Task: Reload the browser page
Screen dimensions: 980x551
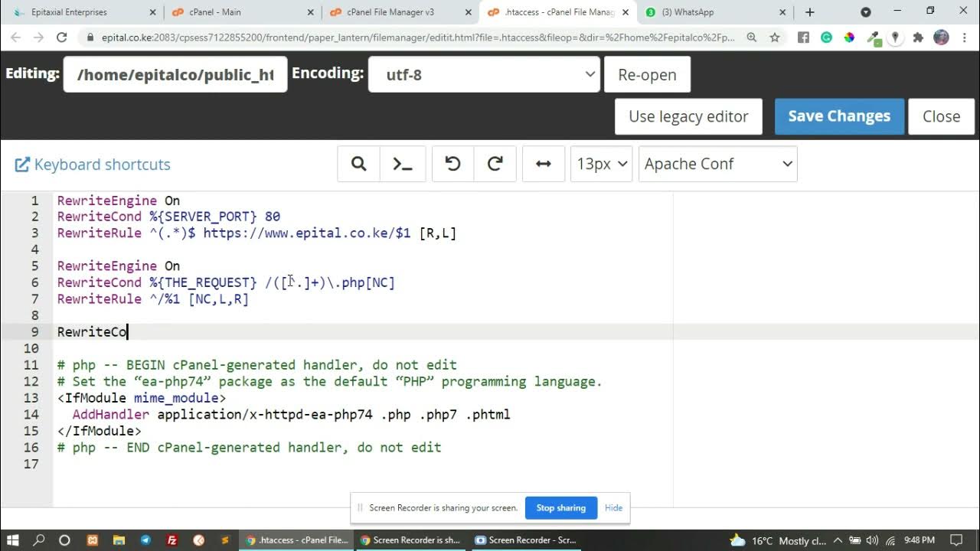Action: click(x=62, y=37)
